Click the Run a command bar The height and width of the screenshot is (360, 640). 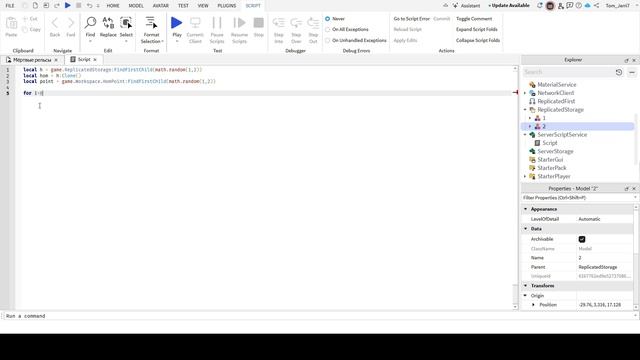(x=318, y=316)
